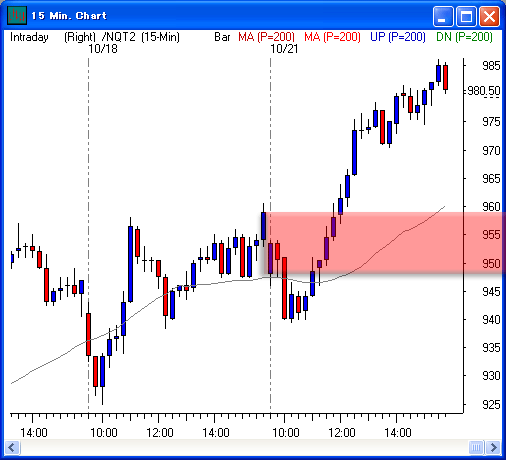Click the dark red MA (P=200) legend
The image size is (506, 460).
(x=266, y=37)
